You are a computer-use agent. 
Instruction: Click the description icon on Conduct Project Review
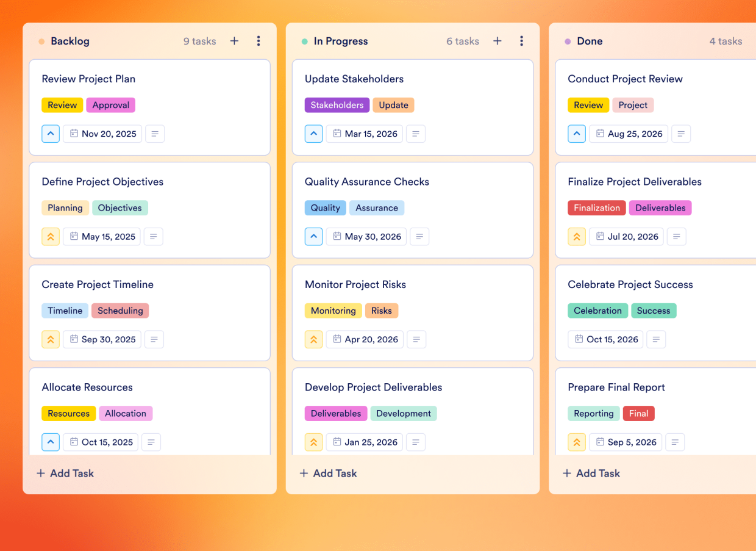coord(681,134)
